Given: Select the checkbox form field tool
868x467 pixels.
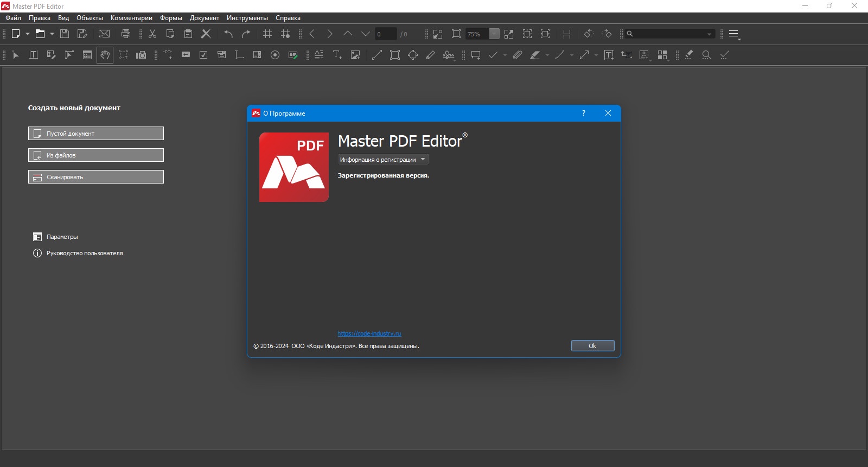Looking at the screenshot, I should [x=203, y=55].
